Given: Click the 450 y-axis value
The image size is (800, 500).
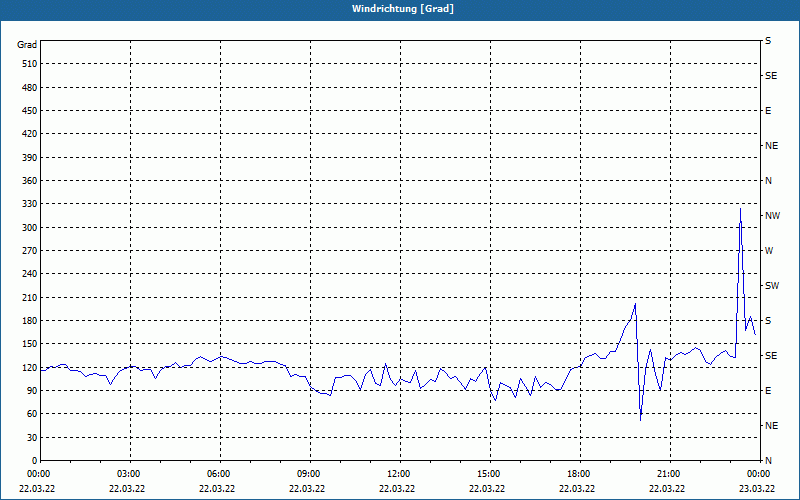Looking at the screenshot, I should pyautogui.click(x=30, y=111).
